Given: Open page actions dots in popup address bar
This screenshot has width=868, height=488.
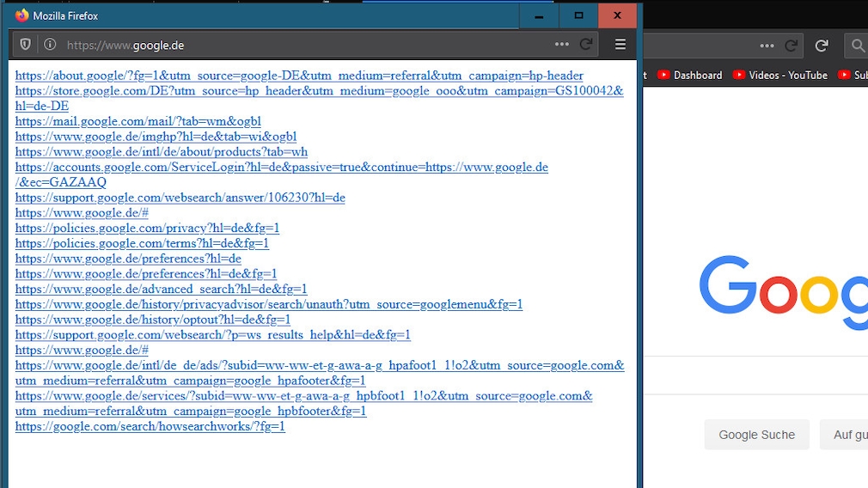Looking at the screenshot, I should tap(561, 45).
